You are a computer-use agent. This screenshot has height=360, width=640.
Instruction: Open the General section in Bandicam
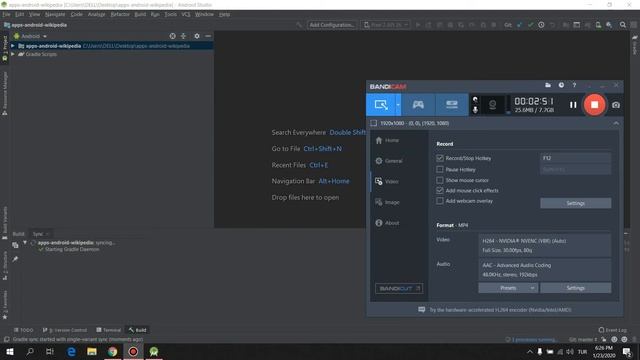pyautogui.click(x=389, y=161)
